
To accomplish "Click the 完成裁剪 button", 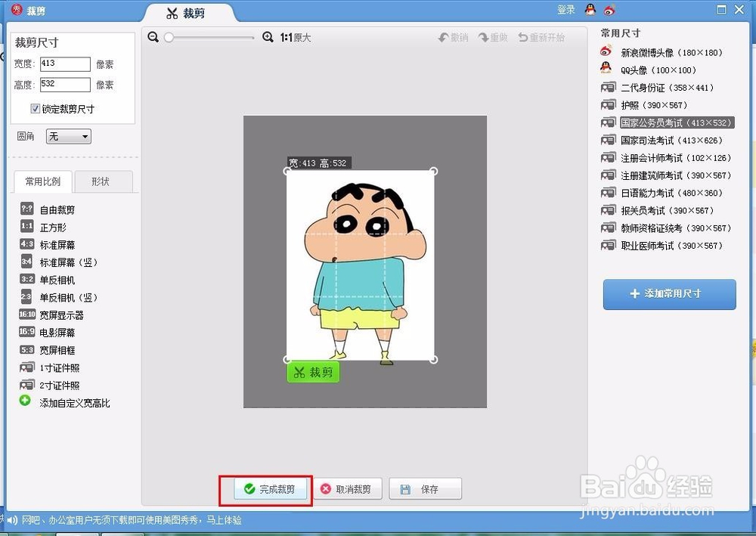I will pos(270,489).
